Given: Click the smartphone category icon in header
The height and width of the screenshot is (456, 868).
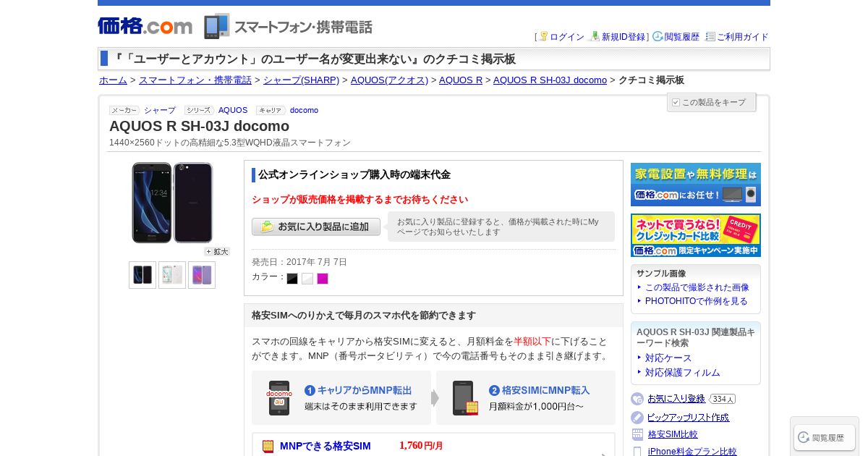Looking at the screenshot, I should pyautogui.click(x=216, y=26).
